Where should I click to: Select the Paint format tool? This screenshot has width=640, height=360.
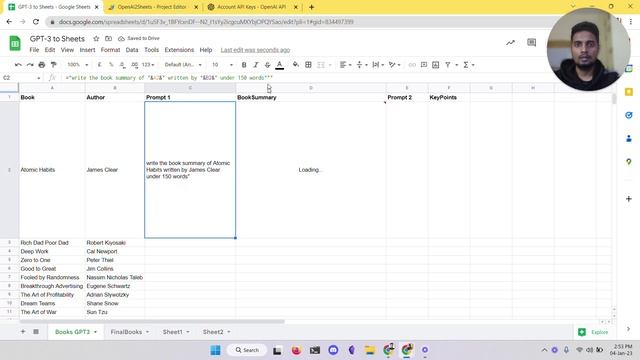point(53,64)
